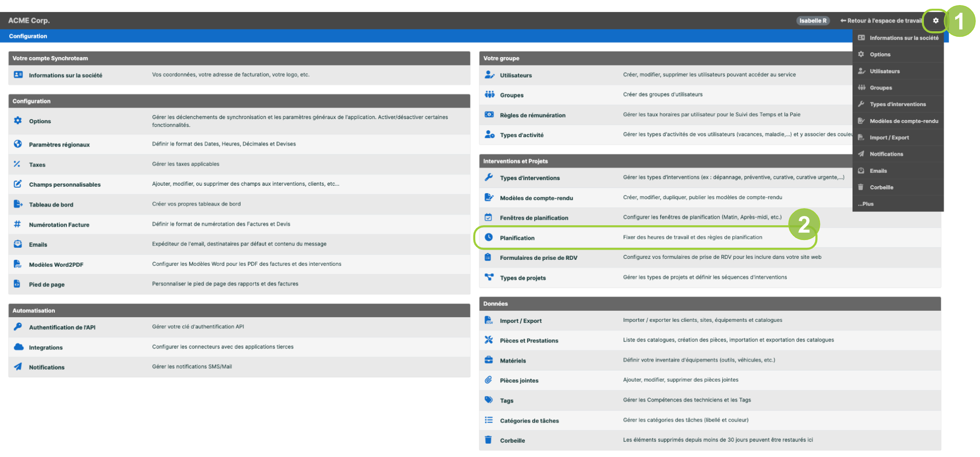
Task: Open the Matériels link
Action: coord(513,361)
